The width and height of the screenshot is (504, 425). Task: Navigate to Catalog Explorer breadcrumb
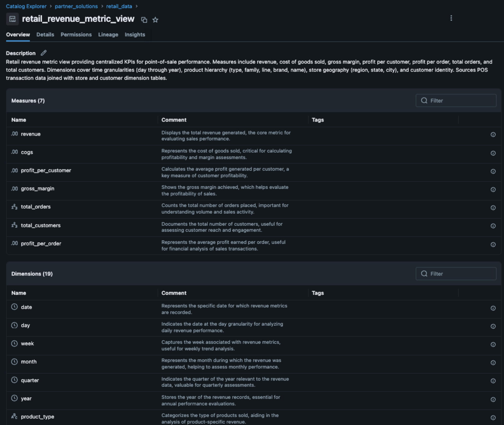[x=26, y=6]
